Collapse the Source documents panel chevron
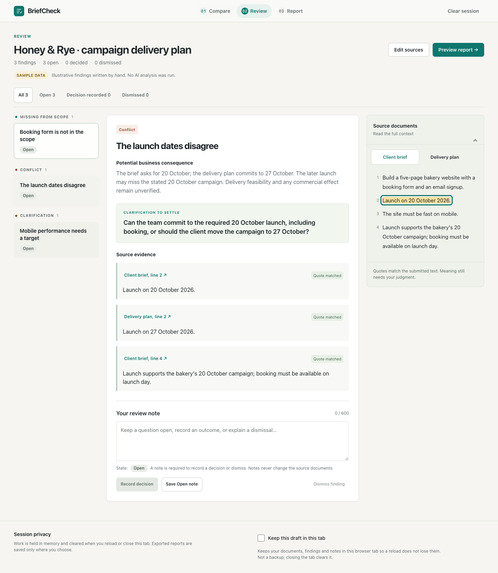 tap(475, 141)
